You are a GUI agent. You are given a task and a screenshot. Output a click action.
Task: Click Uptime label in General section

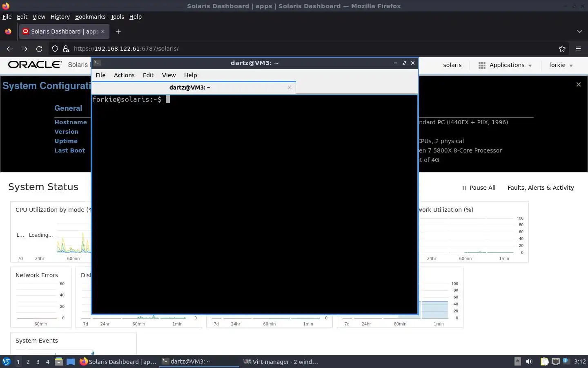tap(66, 141)
